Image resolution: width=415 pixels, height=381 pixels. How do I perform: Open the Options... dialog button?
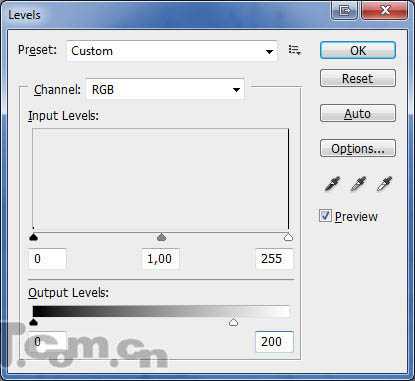coord(358,148)
